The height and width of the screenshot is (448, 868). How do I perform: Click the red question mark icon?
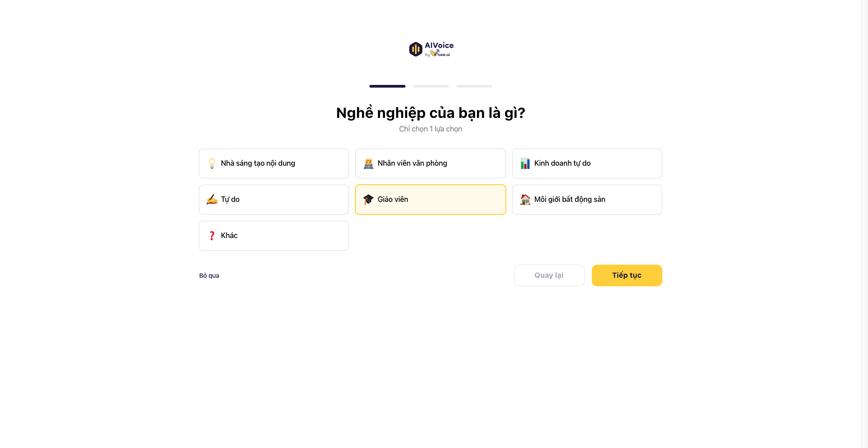tap(212, 236)
